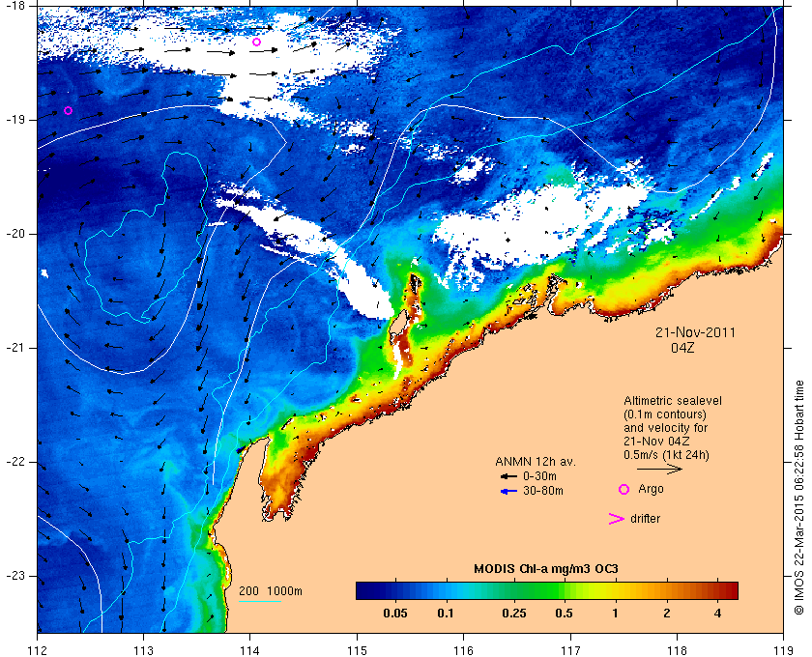Click the longitude axis label "117"

pos(570,651)
